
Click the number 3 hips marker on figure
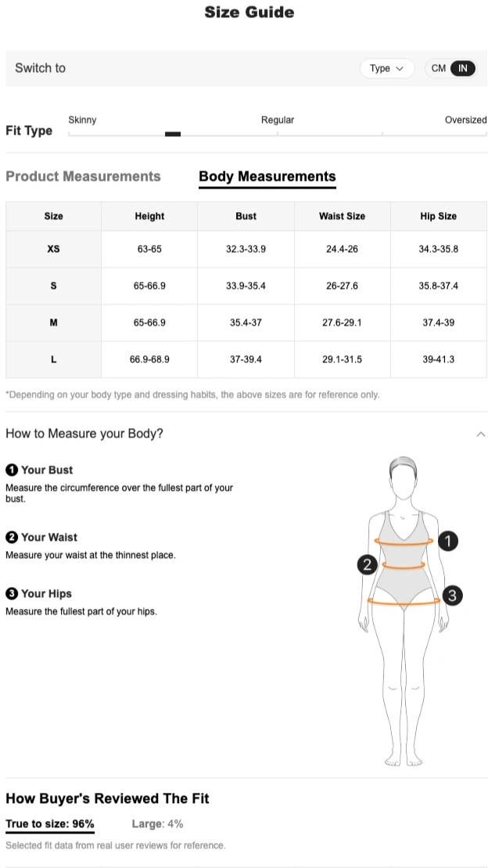tap(452, 596)
